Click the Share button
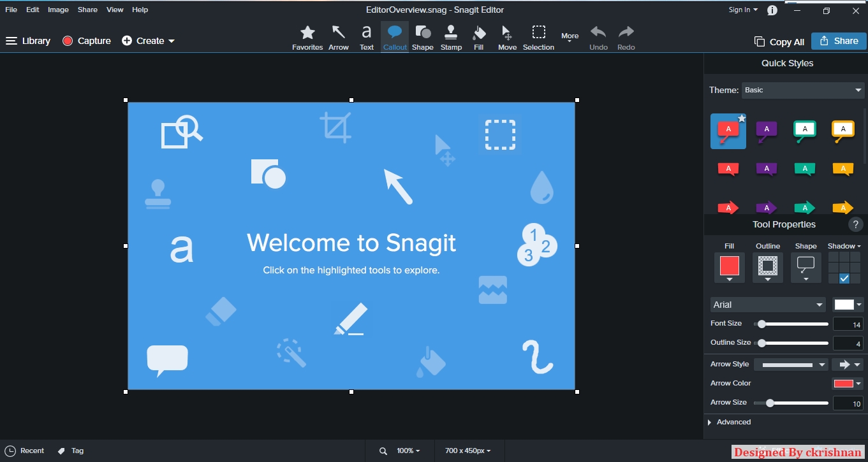 click(x=838, y=41)
